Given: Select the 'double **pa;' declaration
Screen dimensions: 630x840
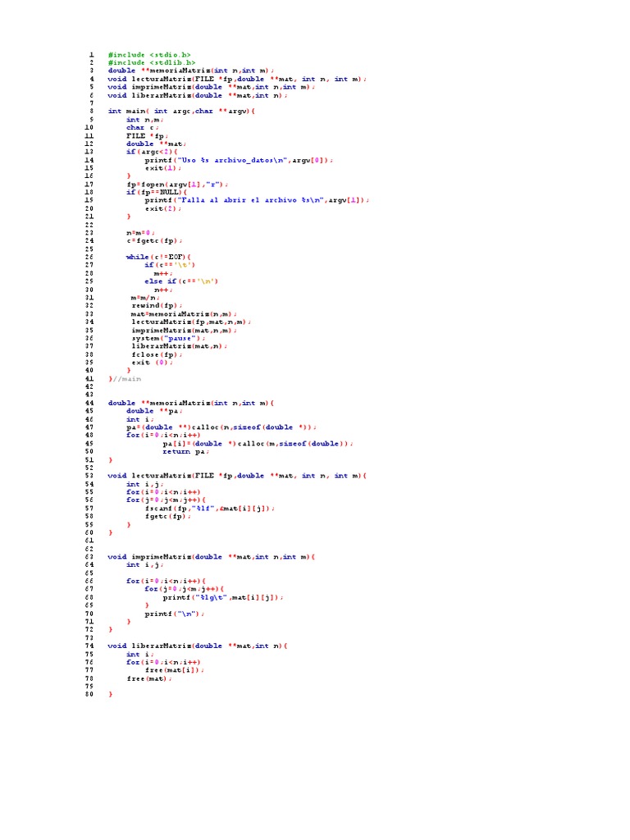Looking at the screenshot, I should point(154,412).
